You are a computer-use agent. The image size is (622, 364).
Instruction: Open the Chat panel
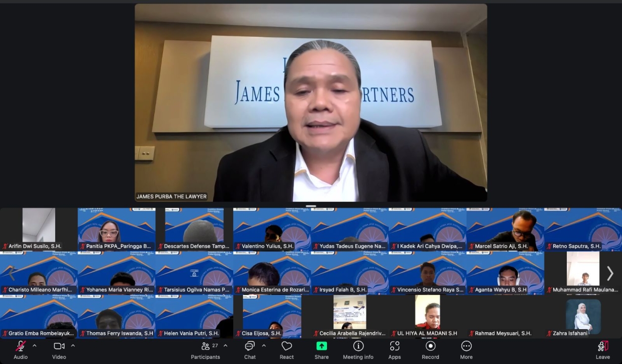[x=250, y=346]
